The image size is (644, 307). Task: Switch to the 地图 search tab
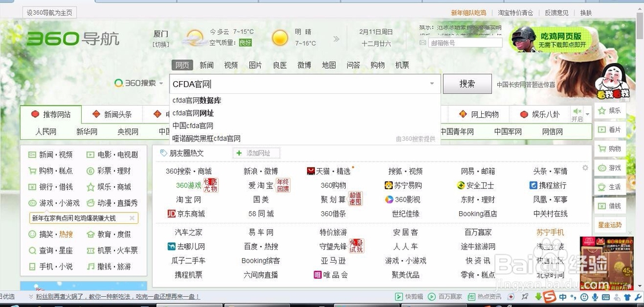(328, 65)
